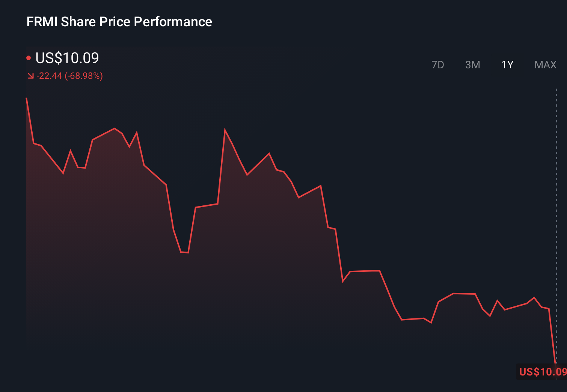Click the downward-trend arrow icon
567x392 pixels.
[x=30, y=75]
